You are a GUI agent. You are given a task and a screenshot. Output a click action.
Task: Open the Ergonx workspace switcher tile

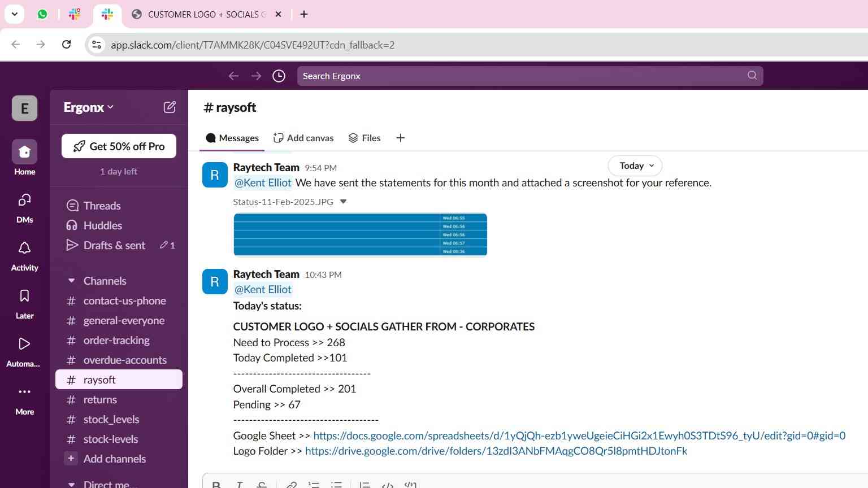[x=24, y=108]
